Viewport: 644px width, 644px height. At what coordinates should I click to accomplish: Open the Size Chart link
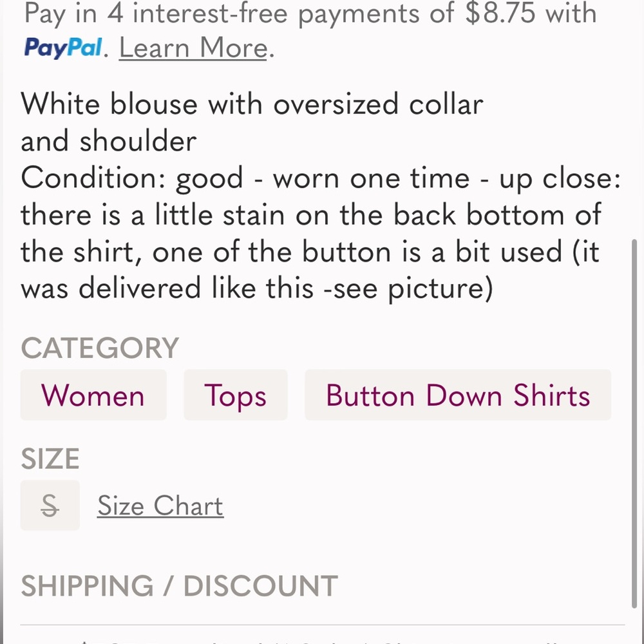point(160,506)
